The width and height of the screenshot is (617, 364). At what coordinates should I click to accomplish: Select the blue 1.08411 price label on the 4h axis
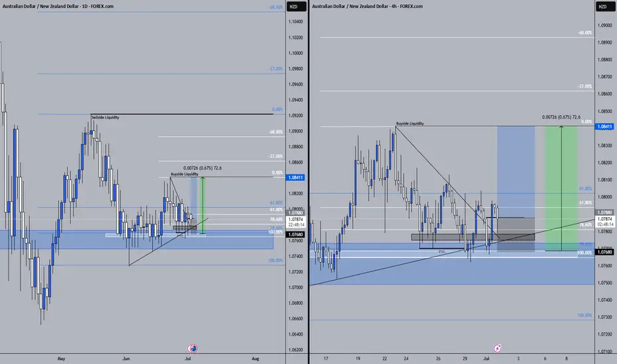(x=605, y=126)
